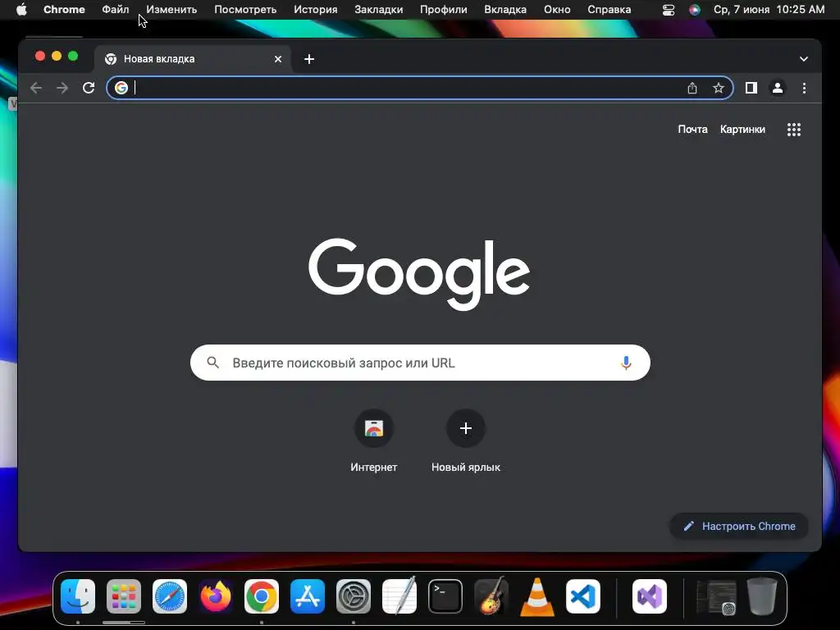Viewport: 840px width, 630px height.
Task: Open the profile avatar menu
Action: (778, 88)
